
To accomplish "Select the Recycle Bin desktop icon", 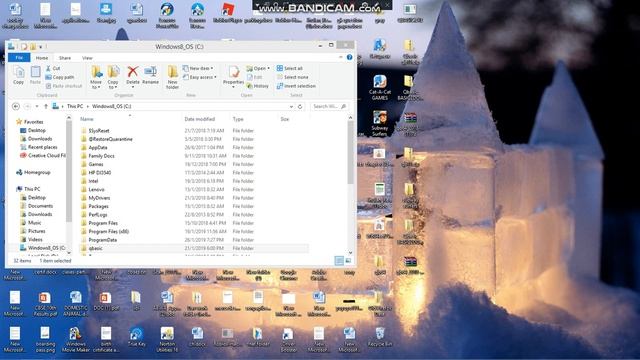I will click(380, 337).
